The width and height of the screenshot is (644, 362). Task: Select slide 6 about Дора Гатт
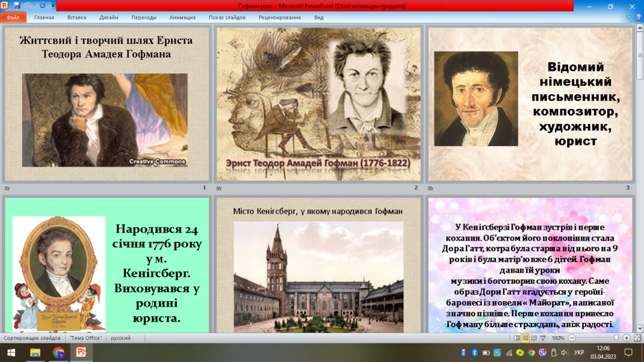click(530, 265)
